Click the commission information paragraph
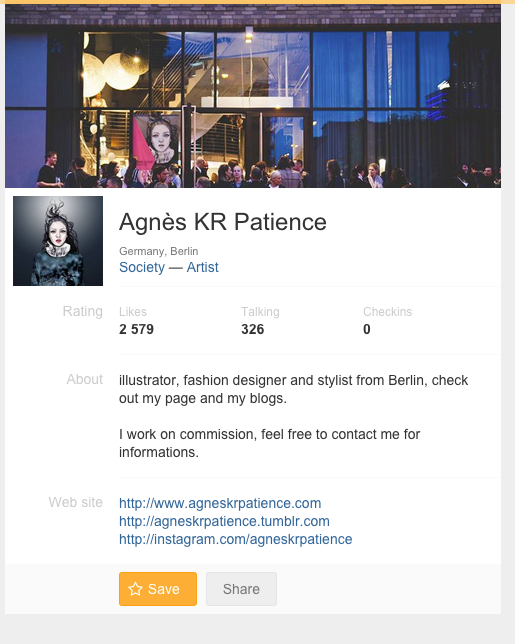The height and width of the screenshot is (644, 515). click(269, 443)
